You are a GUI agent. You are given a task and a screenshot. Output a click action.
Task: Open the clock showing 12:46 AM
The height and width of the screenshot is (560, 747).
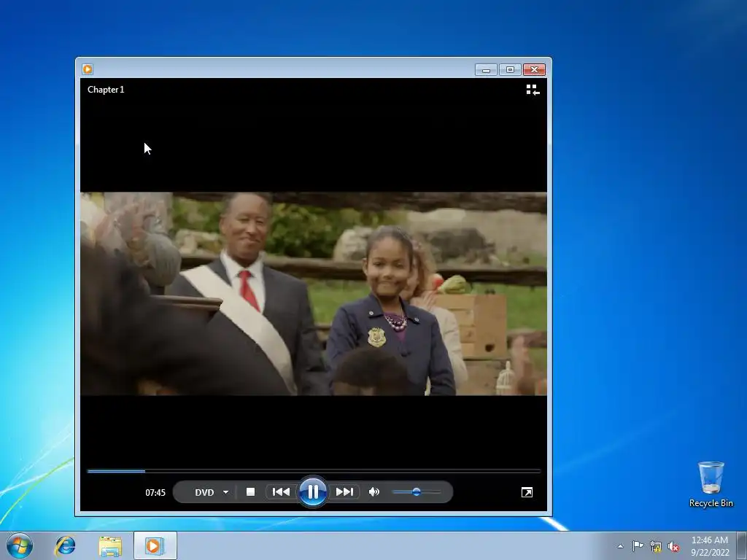tap(709, 546)
